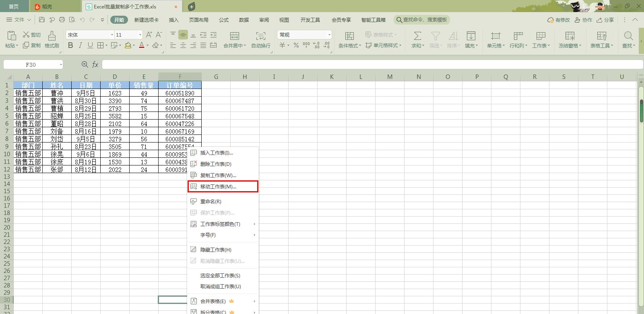Image resolution: width=644 pixels, height=314 pixels.
Task: Choose Move Worksheet (移动工作表) from context menu
Action: click(x=223, y=186)
